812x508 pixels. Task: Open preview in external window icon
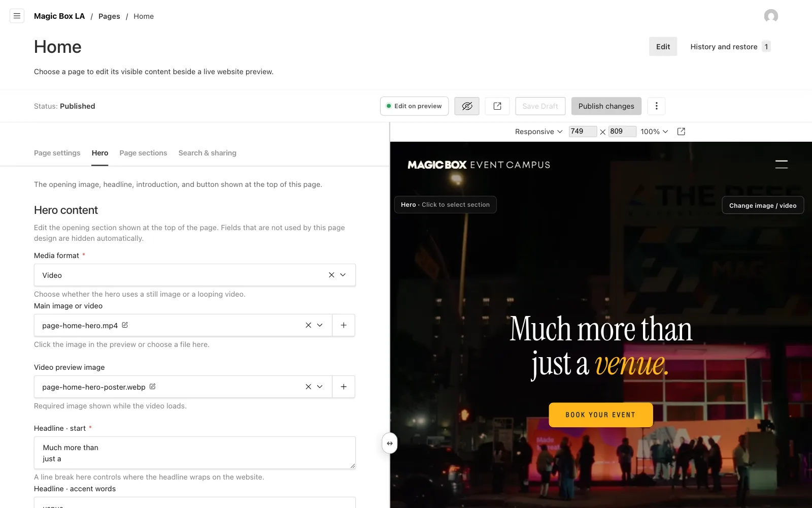tap(682, 132)
